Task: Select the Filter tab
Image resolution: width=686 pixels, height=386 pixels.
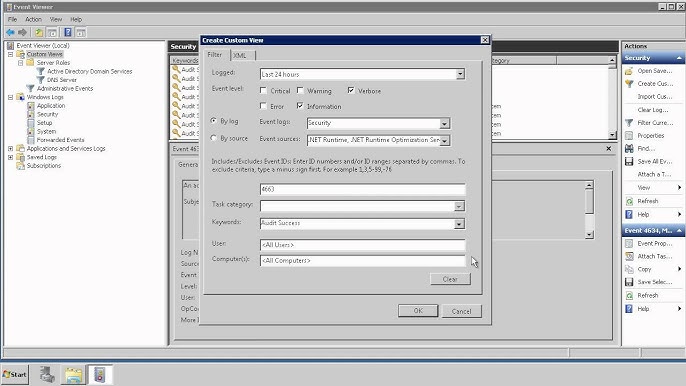Action: point(215,54)
